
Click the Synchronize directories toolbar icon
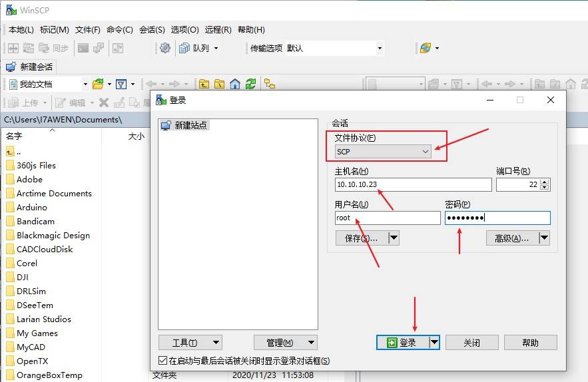pos(29,48)
